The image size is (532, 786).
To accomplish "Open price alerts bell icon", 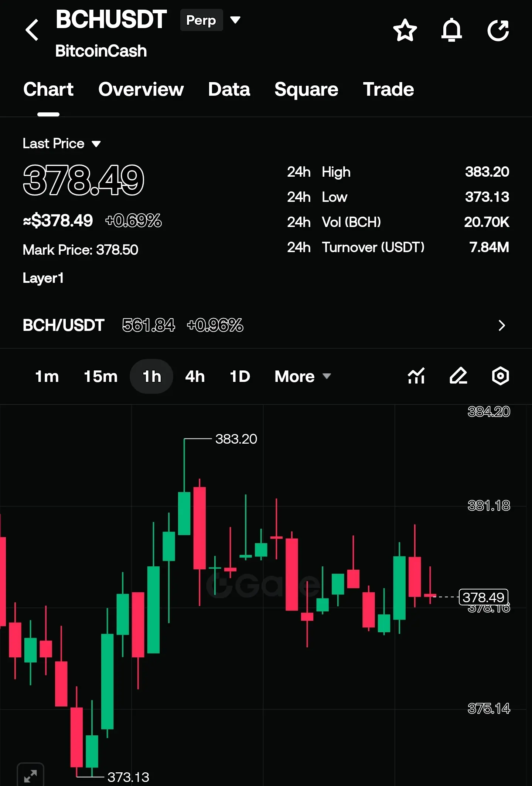I will point(451,30).
